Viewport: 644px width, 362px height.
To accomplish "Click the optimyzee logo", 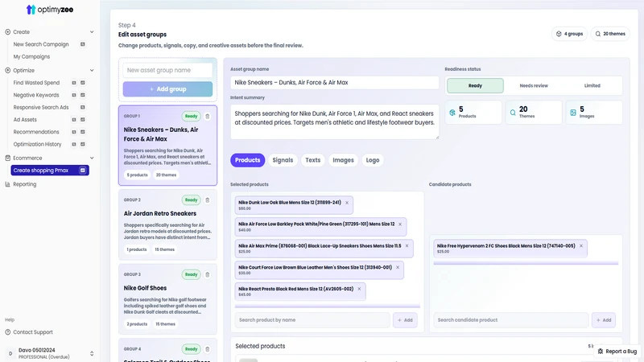I will [50, 10].
